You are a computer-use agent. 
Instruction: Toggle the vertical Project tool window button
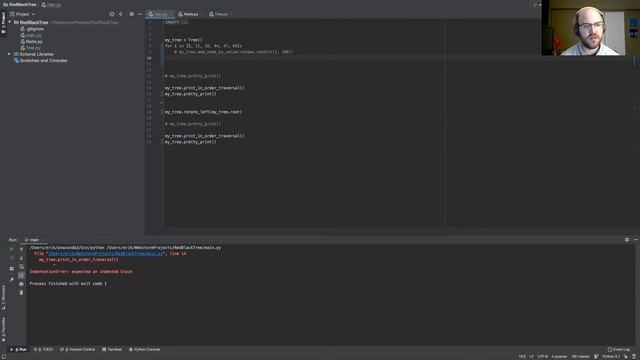click(x=3, y=23)
